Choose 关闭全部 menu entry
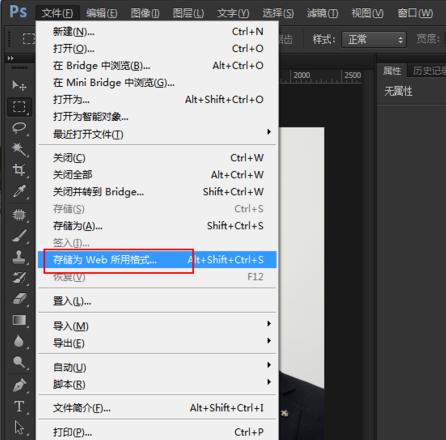Screen dimensions: 446x440 point(157,175)
